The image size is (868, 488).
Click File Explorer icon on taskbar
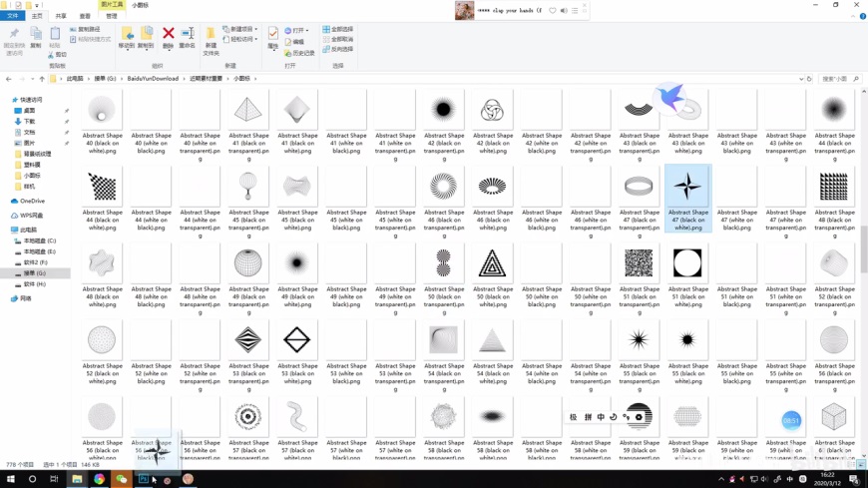tap(77, 479)
